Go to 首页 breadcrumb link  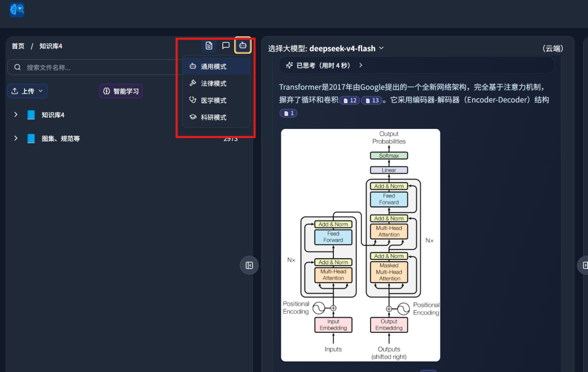(x=17, y=46)
